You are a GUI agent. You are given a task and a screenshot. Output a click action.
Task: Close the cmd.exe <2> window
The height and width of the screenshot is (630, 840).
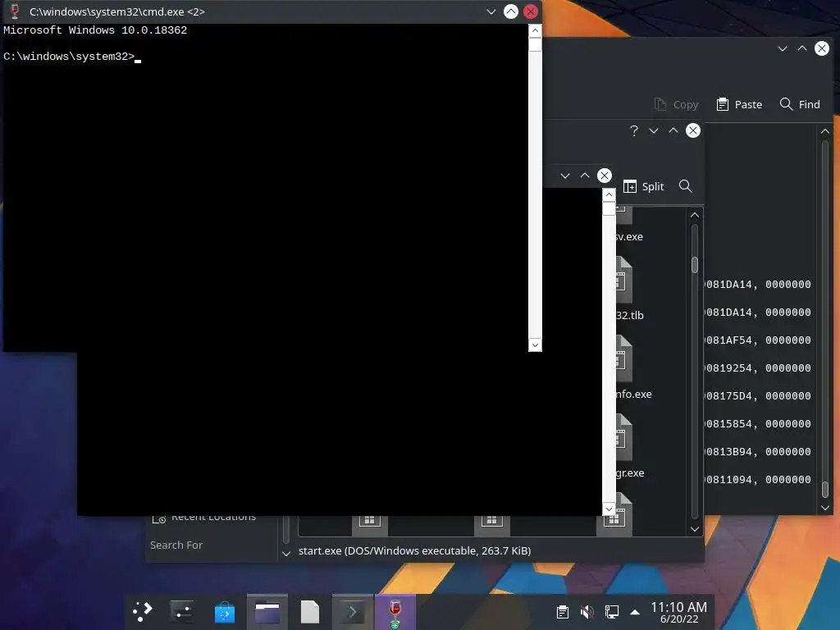pos(531,11)
